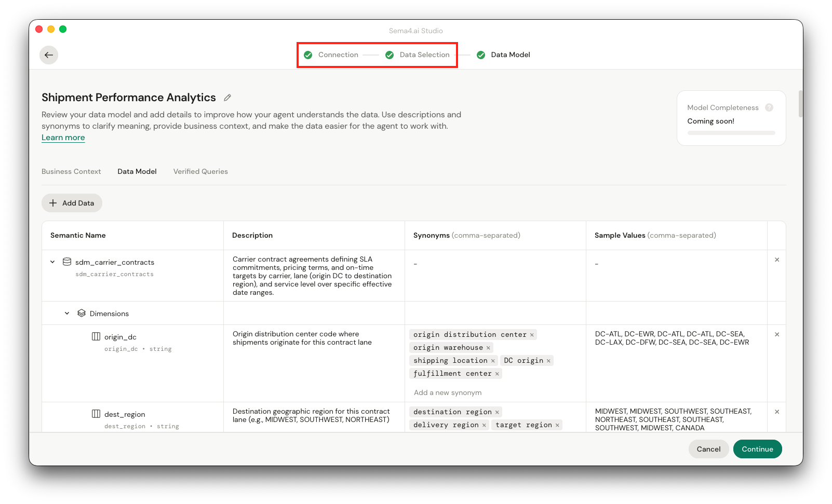Open the Learn more link
Image resolution: width=832 pixels, height=504 pixels.
pyautogui.click(x=63, y=138)
